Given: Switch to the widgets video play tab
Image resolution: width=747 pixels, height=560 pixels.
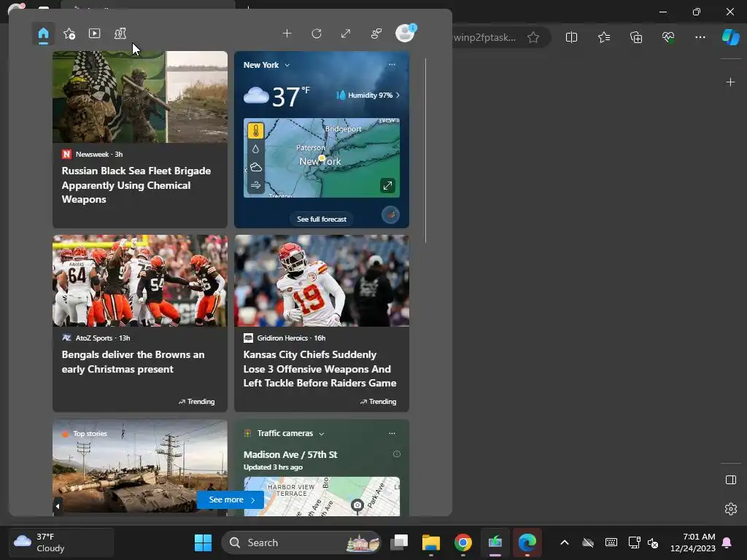Looking at the screenshot, I should tap(94, 34).
